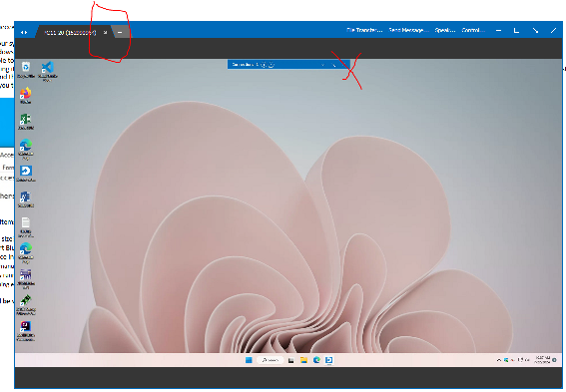
Task: Open the Edge shortcut below the text document
Action: tap(26, 252)
